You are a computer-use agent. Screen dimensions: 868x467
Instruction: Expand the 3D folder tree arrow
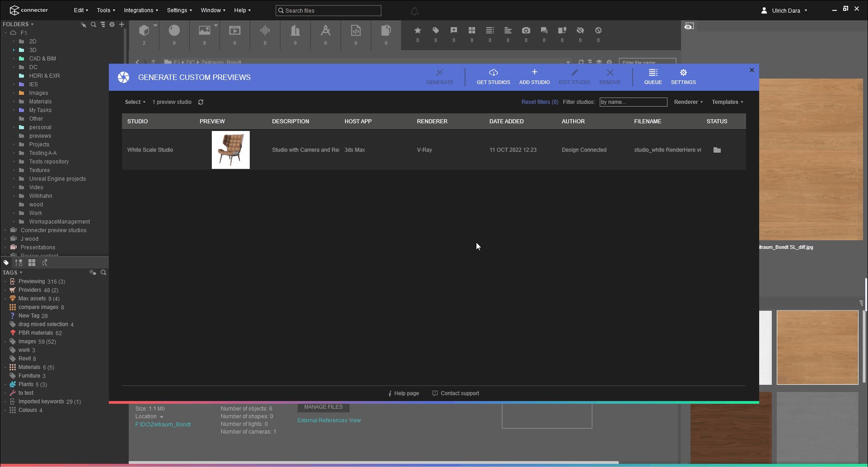tap(14, 50)
